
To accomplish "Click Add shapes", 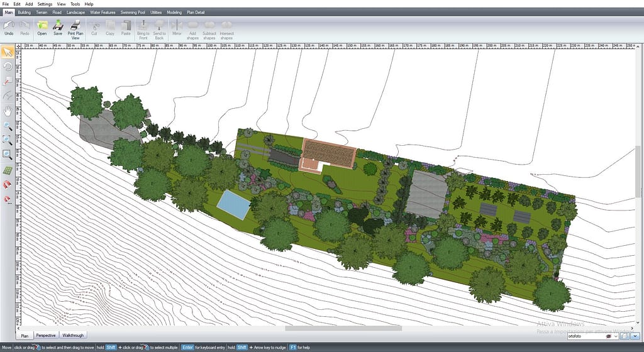I will (x=192, y=30).
